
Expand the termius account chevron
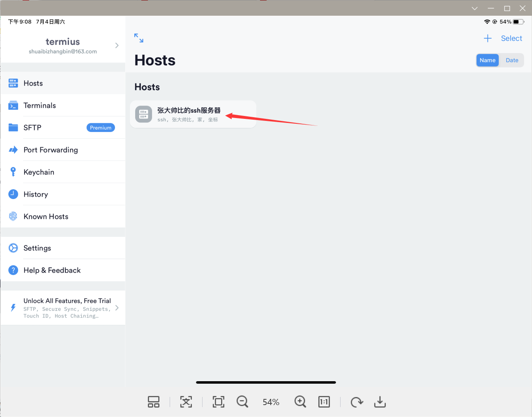click(x=117, y=46)
